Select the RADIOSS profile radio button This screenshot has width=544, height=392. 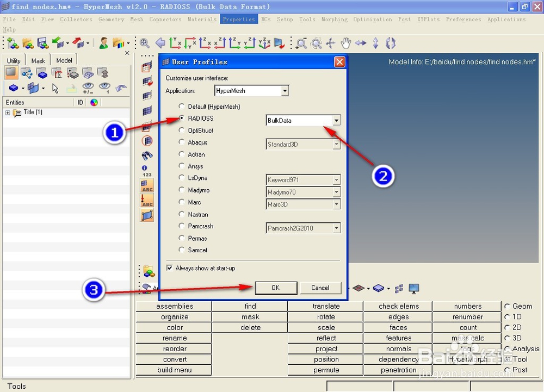[x=182, y=118]
